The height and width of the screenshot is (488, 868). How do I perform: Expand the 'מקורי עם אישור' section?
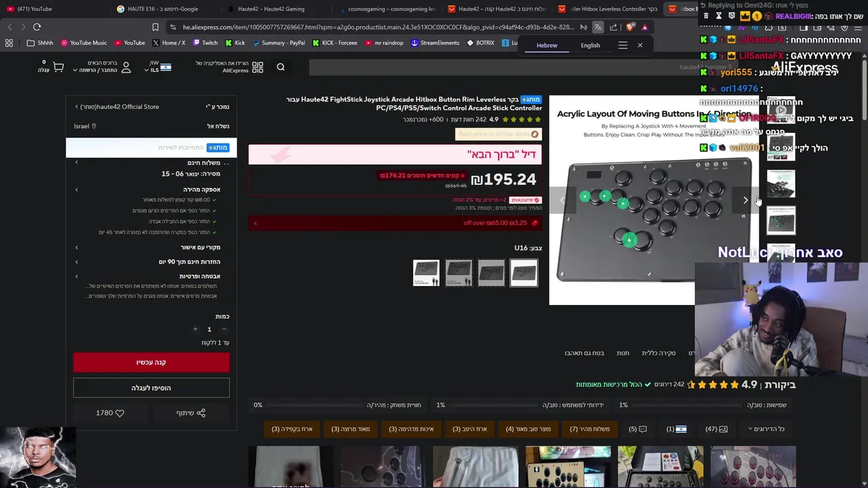151,247
